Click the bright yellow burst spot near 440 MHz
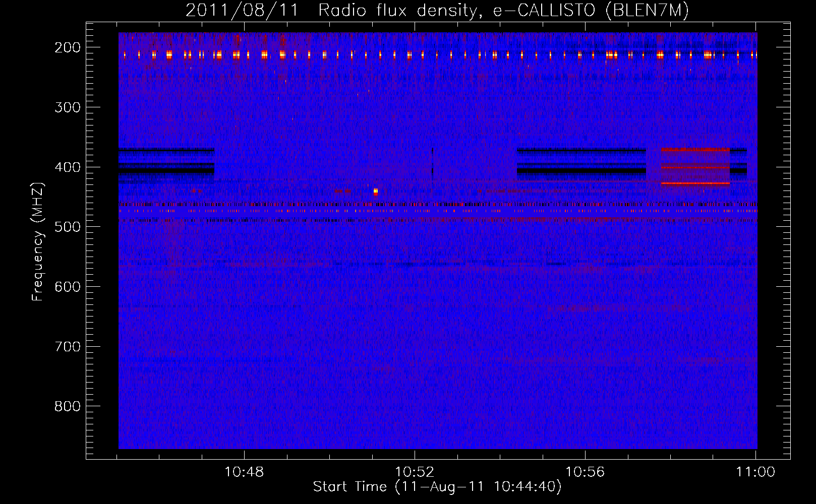 (x=376, y=192)
